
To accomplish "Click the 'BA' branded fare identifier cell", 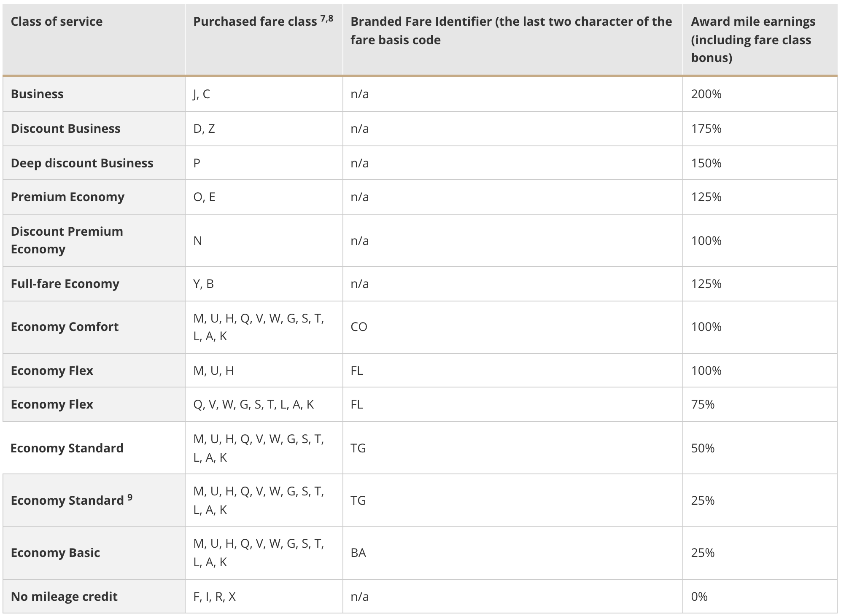I will pos(358,553).
